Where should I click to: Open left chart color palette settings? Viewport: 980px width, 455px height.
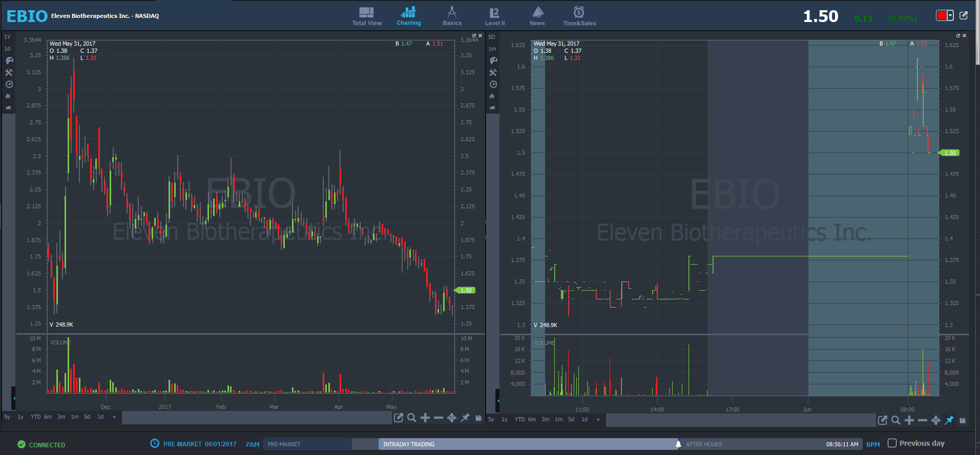(9, 60)
